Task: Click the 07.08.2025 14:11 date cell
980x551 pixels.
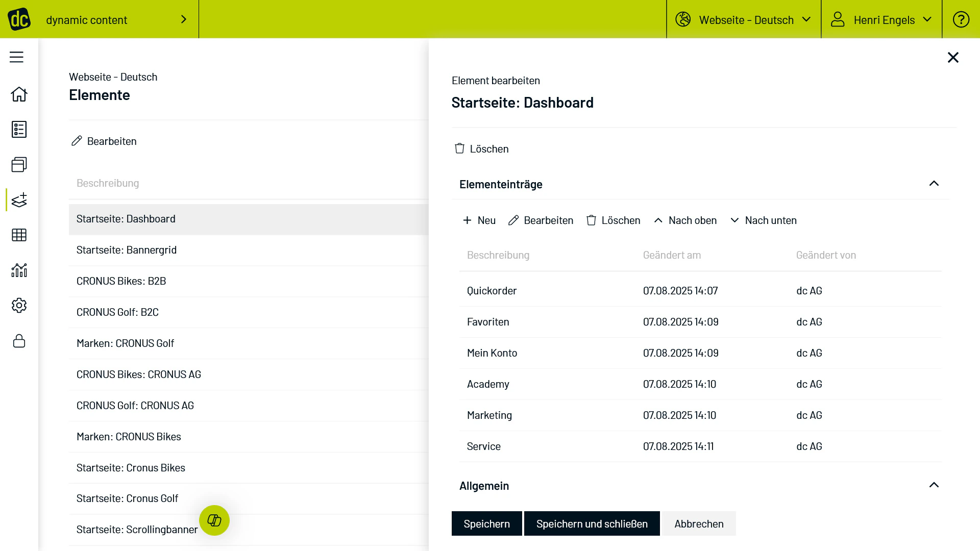Action: coord(678,446)
